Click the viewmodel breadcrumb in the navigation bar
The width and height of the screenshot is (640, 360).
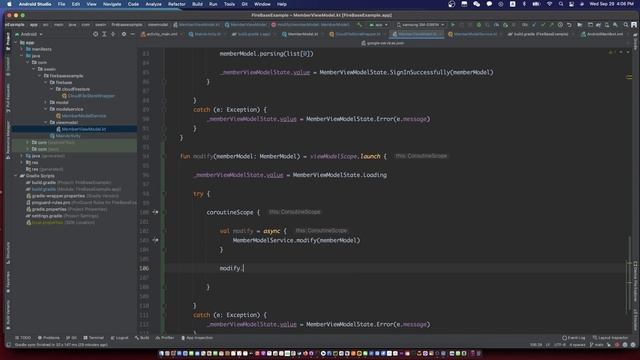coord(158,25)
